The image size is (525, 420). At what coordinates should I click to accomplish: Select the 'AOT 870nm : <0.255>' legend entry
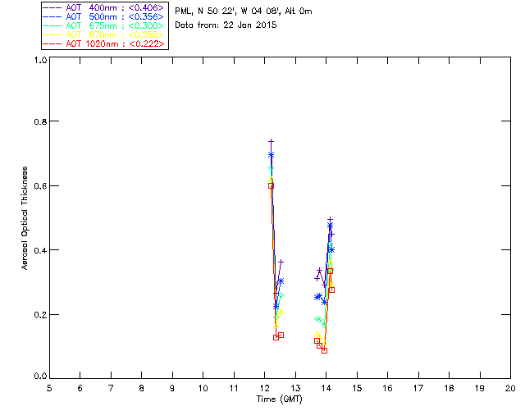tap(104, 34)
